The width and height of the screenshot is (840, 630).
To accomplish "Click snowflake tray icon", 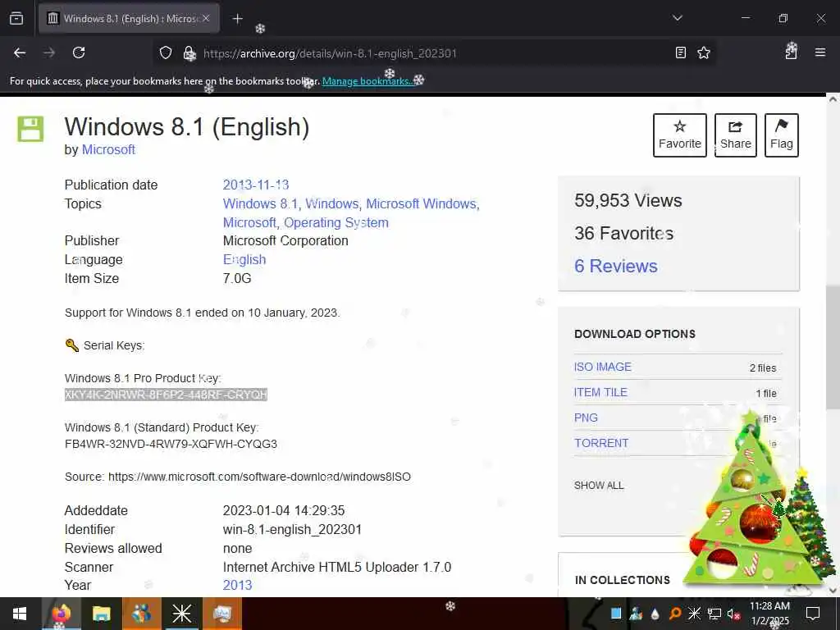I will click(x=694, y=614).
